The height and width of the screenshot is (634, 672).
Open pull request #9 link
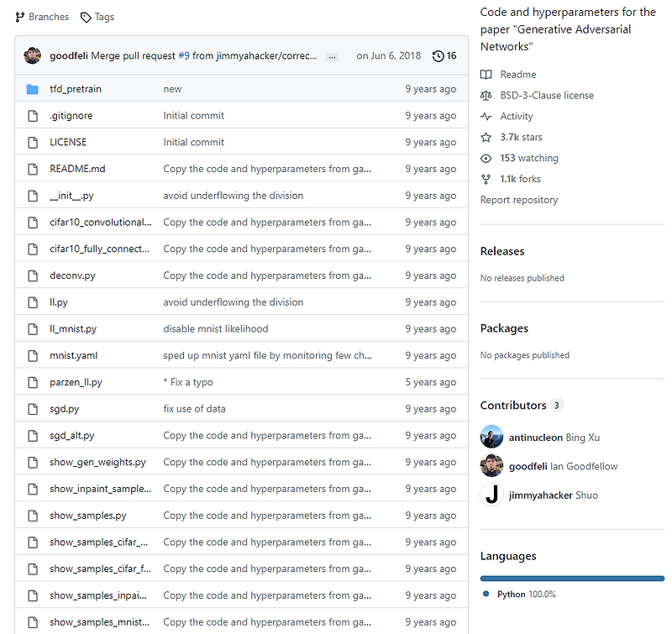(x=184, y=55)
